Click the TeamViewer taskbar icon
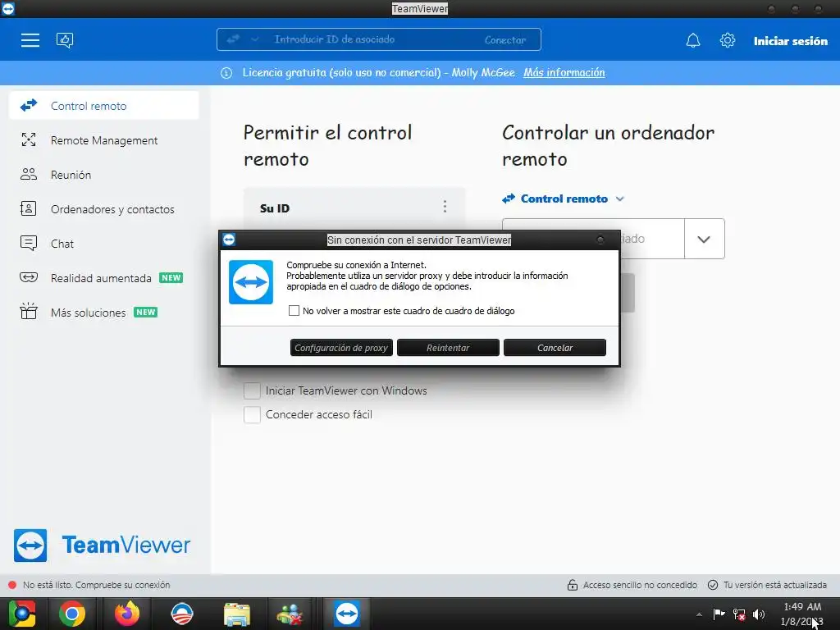 click(347, 614)
